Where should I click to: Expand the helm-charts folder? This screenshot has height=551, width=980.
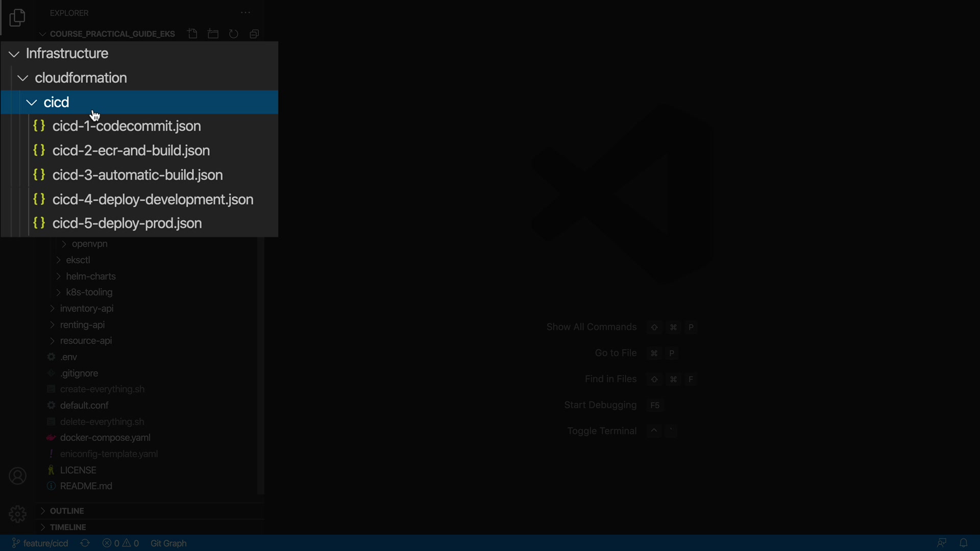click(x=91, y=277)
